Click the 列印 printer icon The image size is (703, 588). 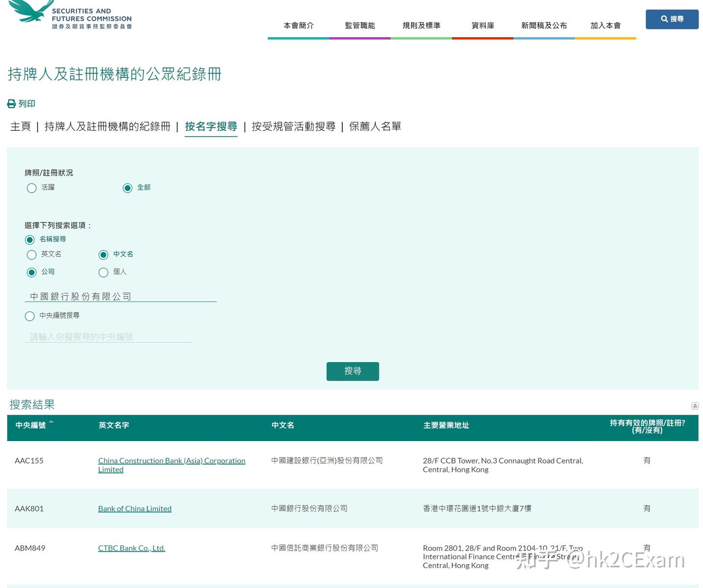pyautogui.click(x=11, y=103)
